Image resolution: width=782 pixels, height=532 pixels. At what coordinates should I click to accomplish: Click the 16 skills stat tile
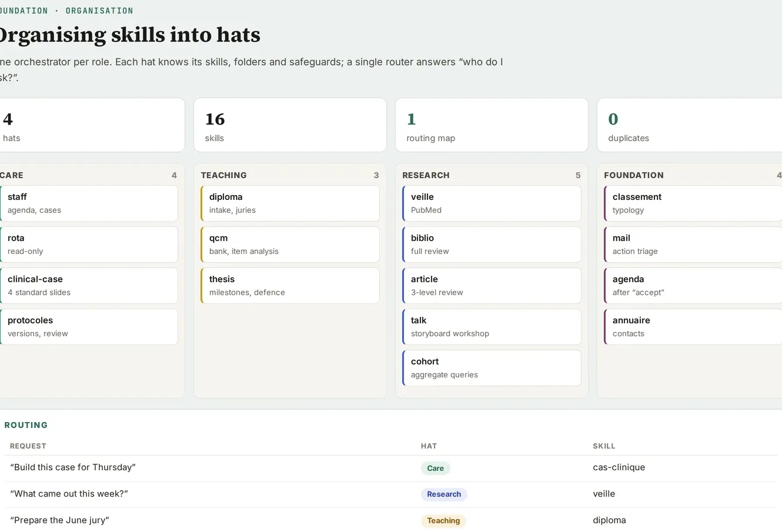[x=290, y=125]
